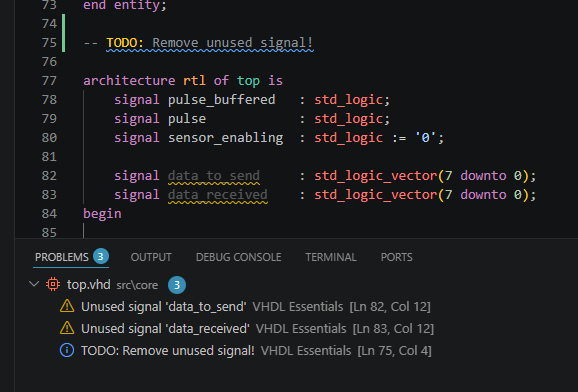This screenshot has width=578, height=392.
Task: Click the std_logic type on line 79
Action: click(348, 119)
